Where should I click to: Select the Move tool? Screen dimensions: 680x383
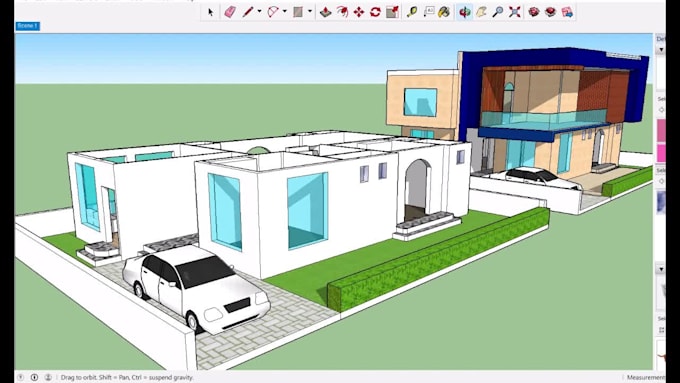pos(359,12)
